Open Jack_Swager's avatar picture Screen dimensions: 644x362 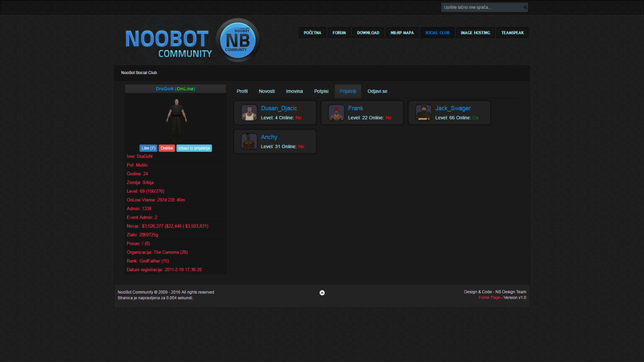(x=423, y=113)
